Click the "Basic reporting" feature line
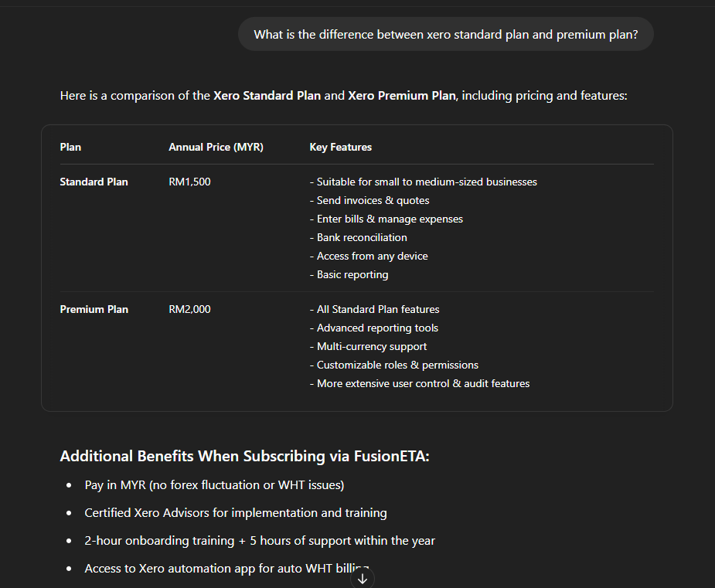 [352, 274]
